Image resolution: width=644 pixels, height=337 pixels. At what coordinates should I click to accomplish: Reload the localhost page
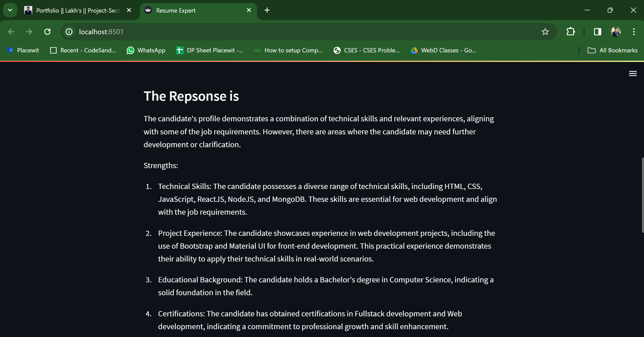click(47, 32)
